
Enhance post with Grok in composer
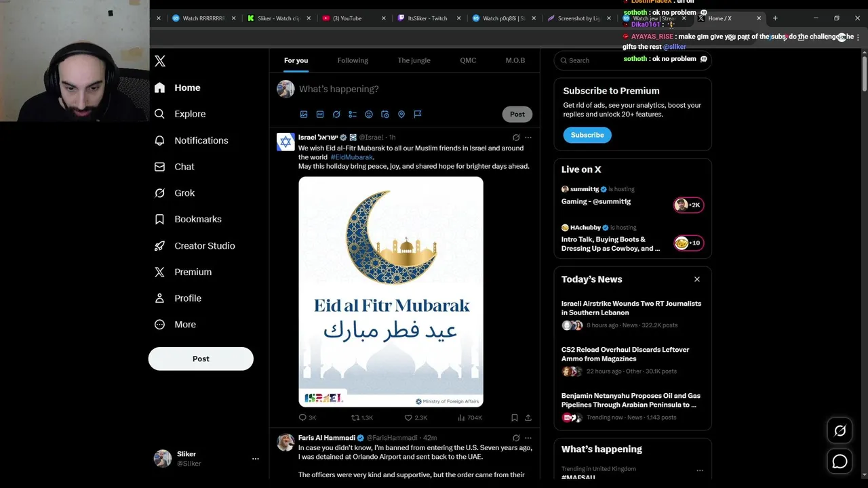(x=336, y=115)
